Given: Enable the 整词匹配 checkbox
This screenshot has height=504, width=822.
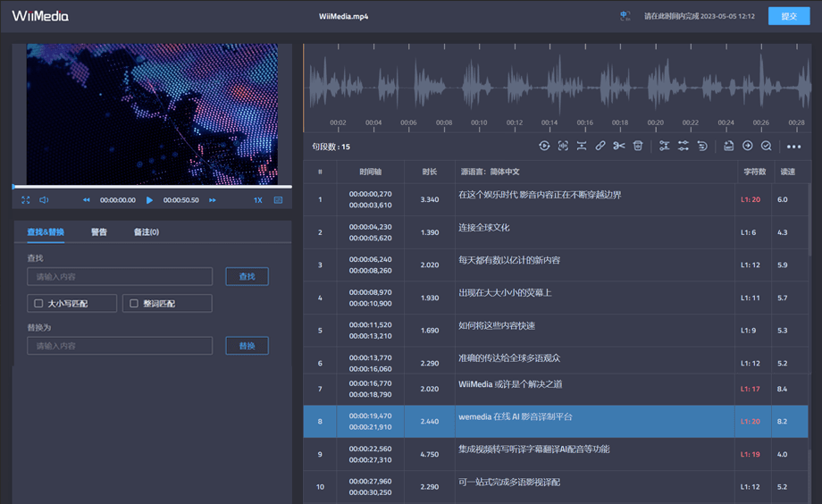Looking at the screenshot, I should click(x=134, y=303).
